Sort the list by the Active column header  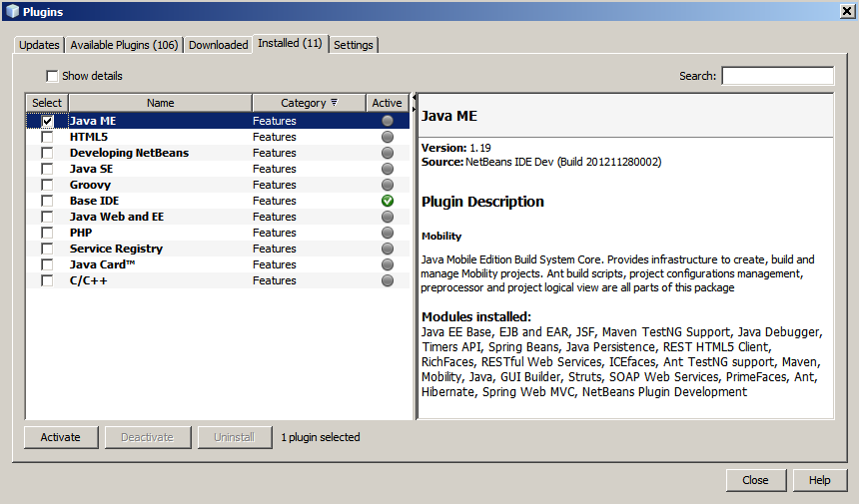387,103
